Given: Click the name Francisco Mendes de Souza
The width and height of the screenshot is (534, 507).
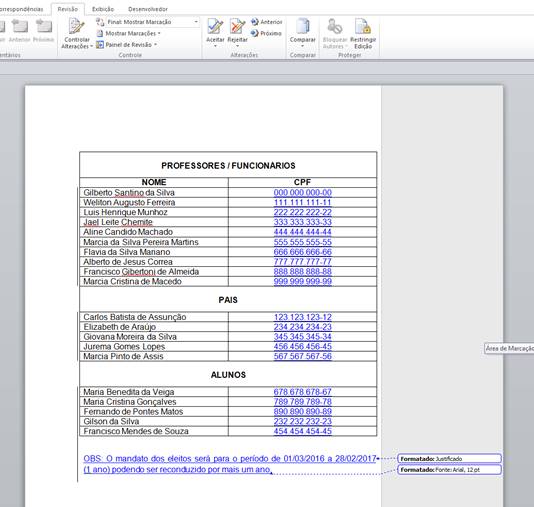Looking at the screenshot, I should pos(136,431).
